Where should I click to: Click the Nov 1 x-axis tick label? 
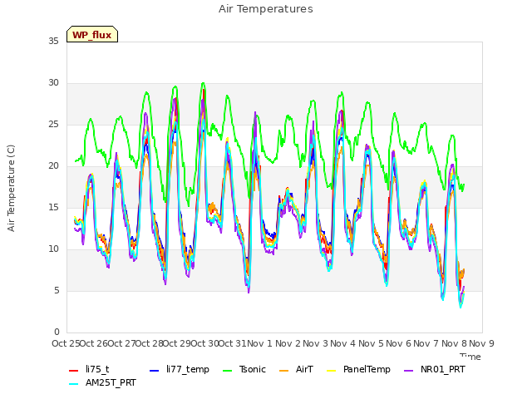(259, 343)
